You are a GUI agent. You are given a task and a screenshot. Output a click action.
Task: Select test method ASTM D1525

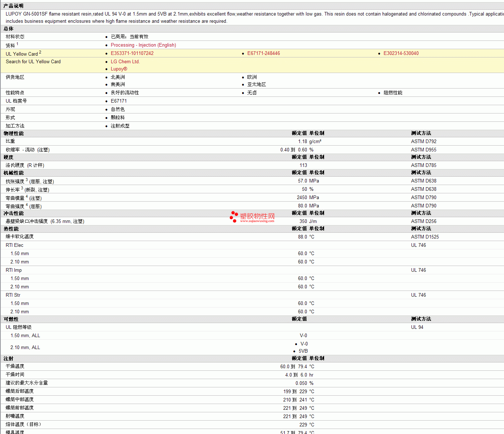click(425, 237)
